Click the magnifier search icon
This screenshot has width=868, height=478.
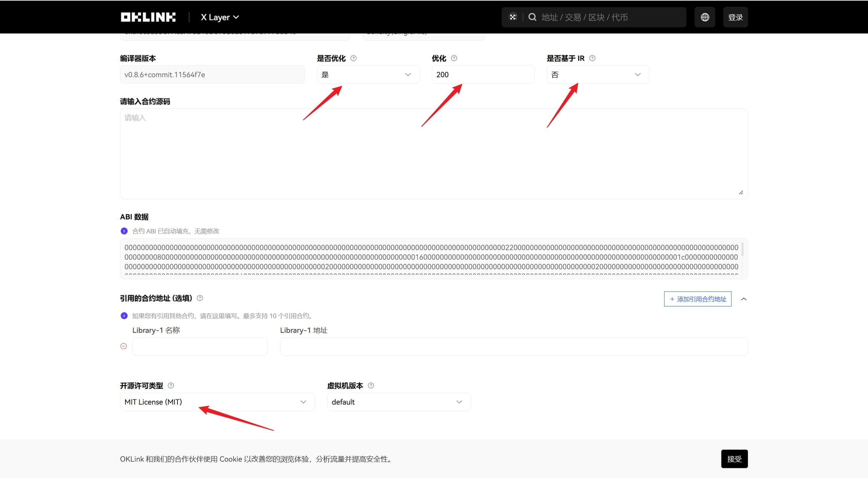(532, 17)
